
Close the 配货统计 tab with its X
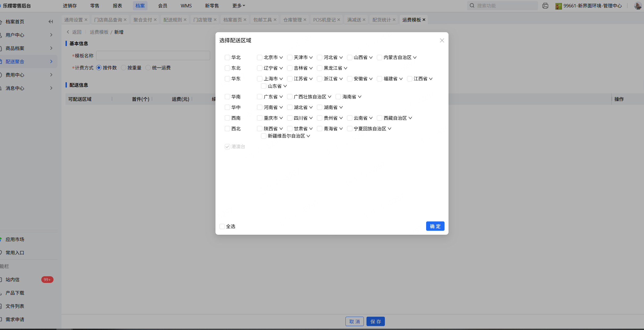[x=394, y=20]
